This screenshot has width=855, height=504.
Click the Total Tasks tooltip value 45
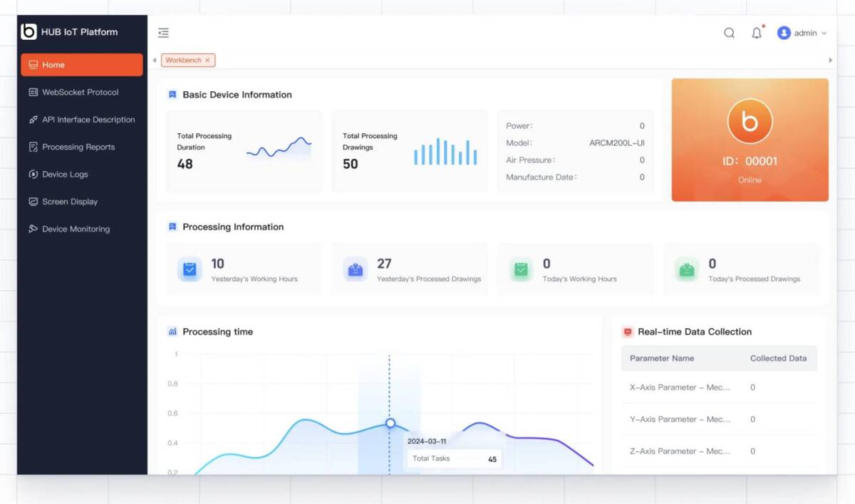pyautogui.click(x=492, y=459)
